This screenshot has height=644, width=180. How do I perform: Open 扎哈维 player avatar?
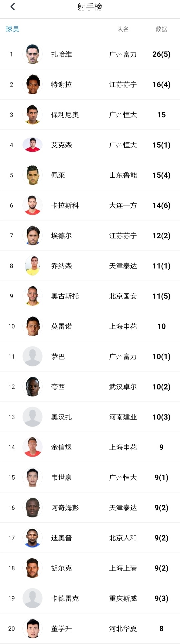pyautogui.click(x=33, y=54)
